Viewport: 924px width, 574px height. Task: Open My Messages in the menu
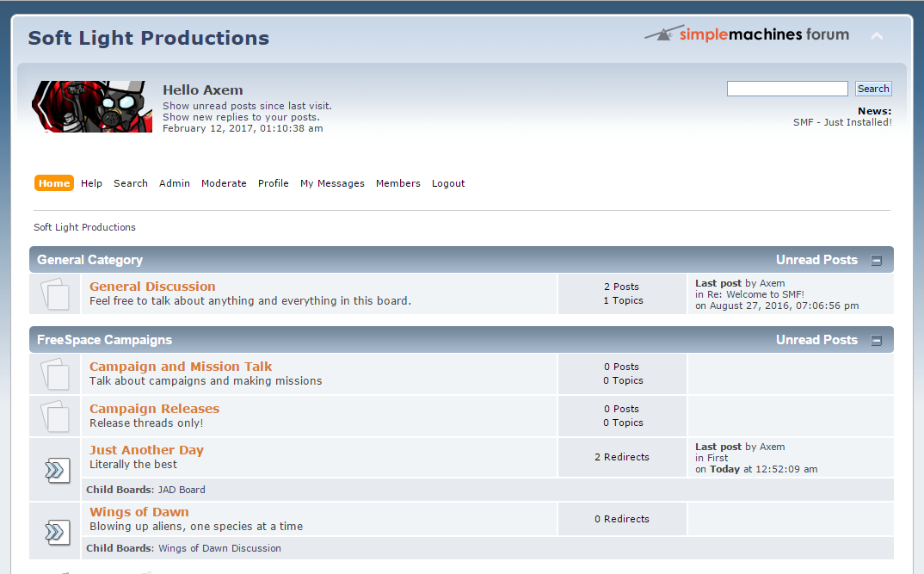(332, 183)
